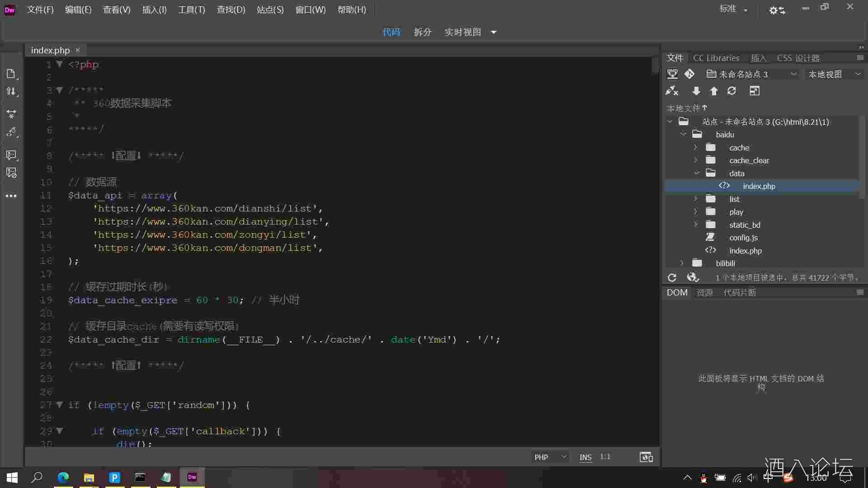Click the connect to remote server icon
The width and height of the screenshot is (868, 488).
pos(672,91)
